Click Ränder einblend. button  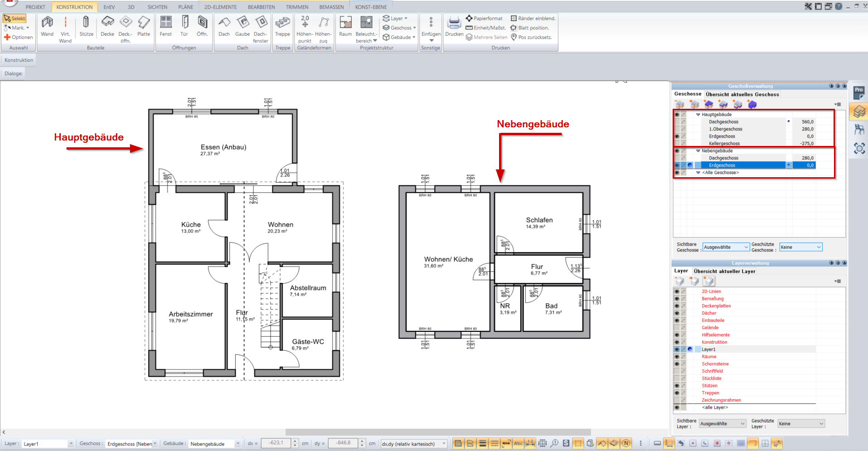tap(533, 19)
